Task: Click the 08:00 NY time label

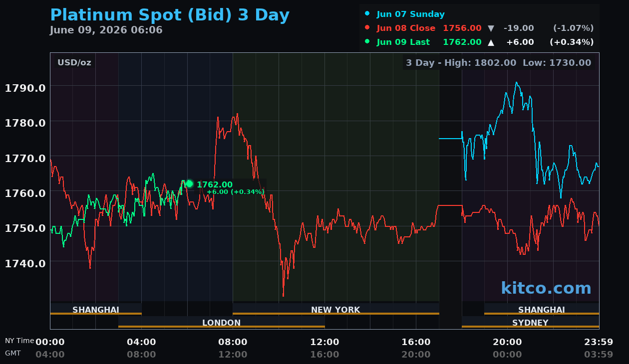Action: (233, 342)
